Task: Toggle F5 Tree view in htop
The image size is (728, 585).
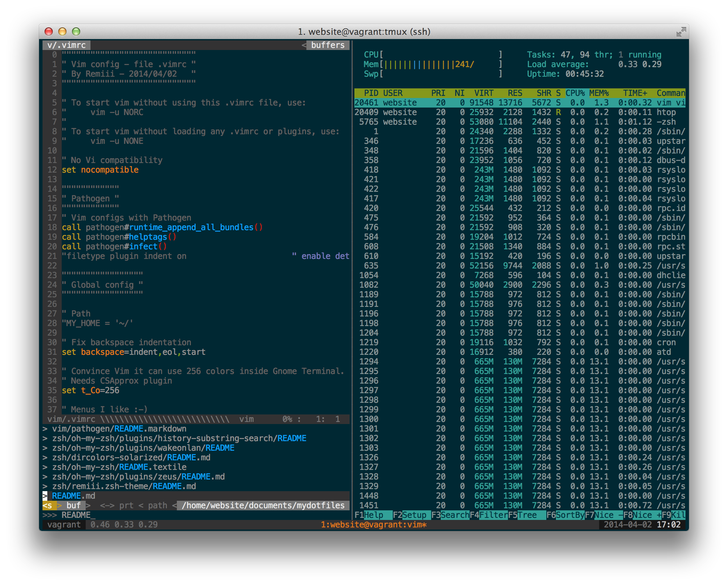Action: coord(527,515)
